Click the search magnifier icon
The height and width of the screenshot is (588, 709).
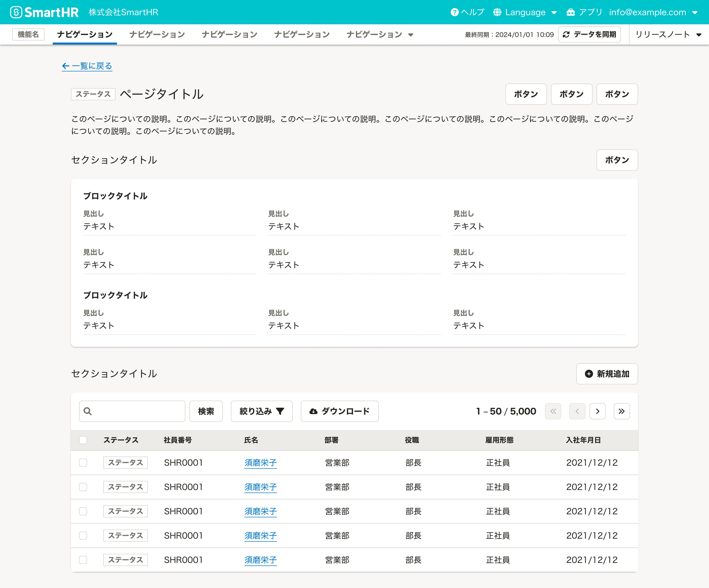pos(87,411)
